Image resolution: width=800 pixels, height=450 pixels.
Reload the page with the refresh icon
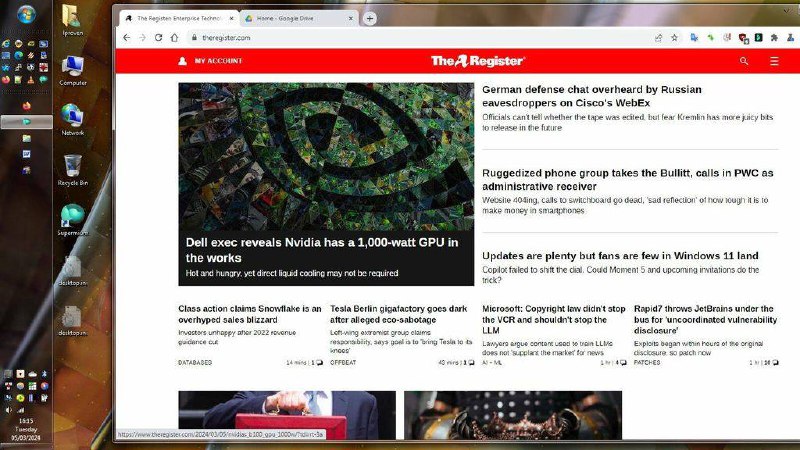(x=159, y=38)
